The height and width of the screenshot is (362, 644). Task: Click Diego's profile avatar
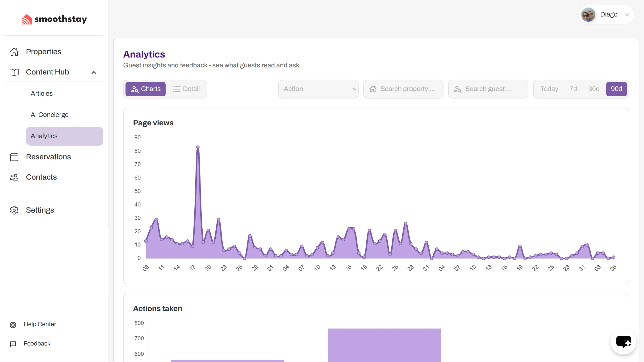pos(588,14)
